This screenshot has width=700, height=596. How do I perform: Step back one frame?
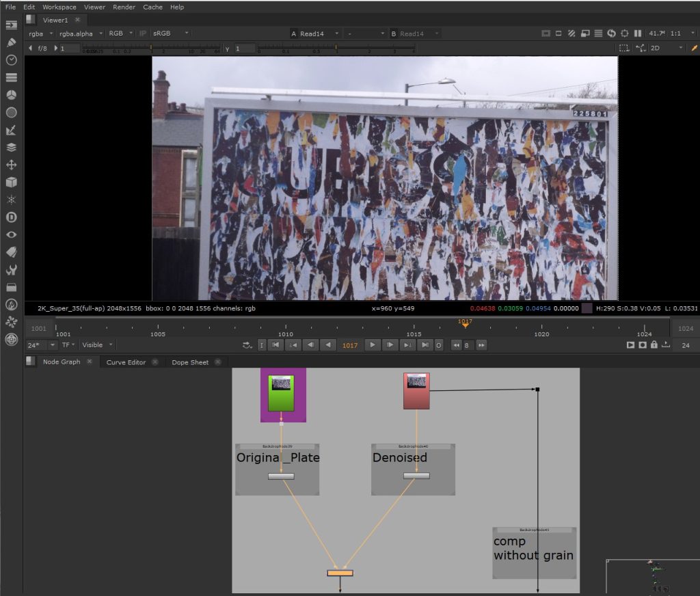[311, 345]
